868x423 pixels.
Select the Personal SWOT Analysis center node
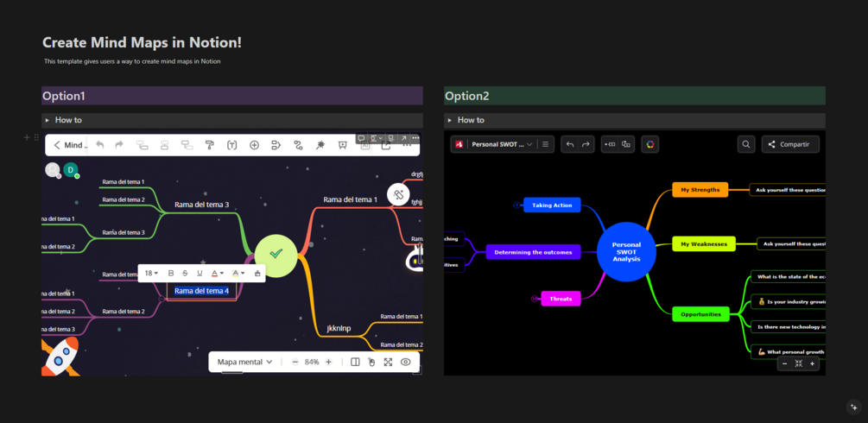coord(627,252)
